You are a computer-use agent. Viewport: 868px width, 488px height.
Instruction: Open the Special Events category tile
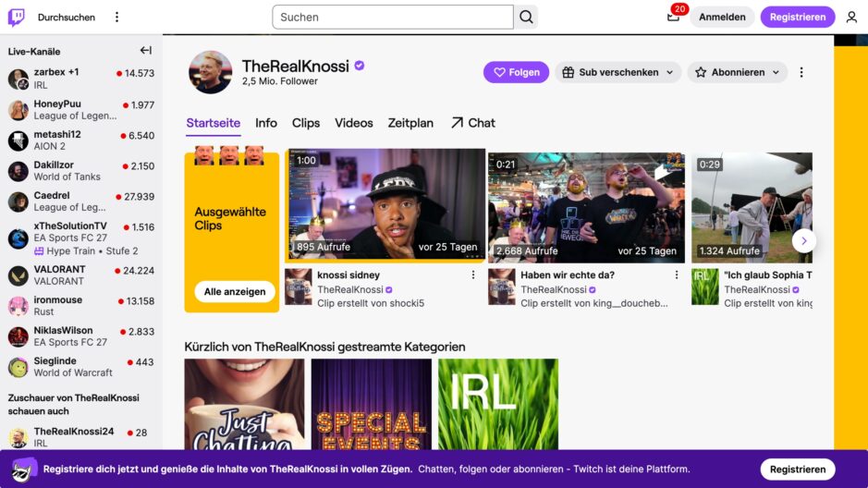pyautogui.click(x=371, y=405)
